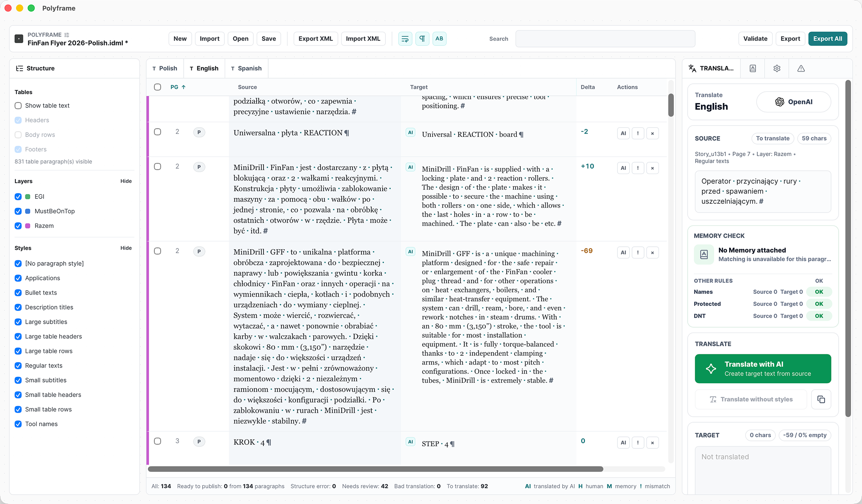Click Export XML button
Viewport: 862px width, 504px height.
pyautogui.click(x=315, y=39)
